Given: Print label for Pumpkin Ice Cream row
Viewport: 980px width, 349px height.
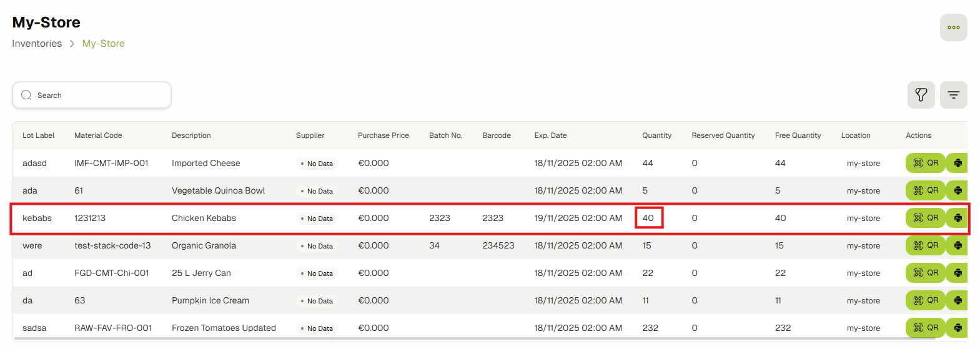Looking at the screenshot, I should point(958,300).
